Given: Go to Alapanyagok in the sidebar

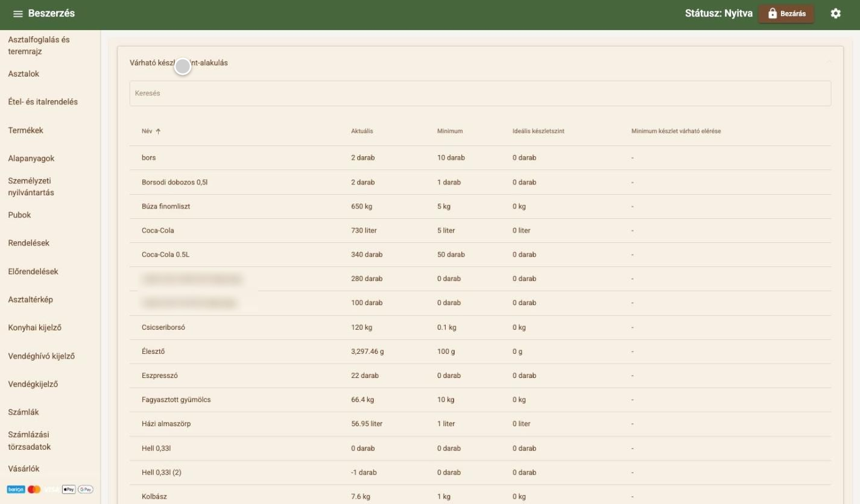Looking at the screenshot, I should coord(31,159).
